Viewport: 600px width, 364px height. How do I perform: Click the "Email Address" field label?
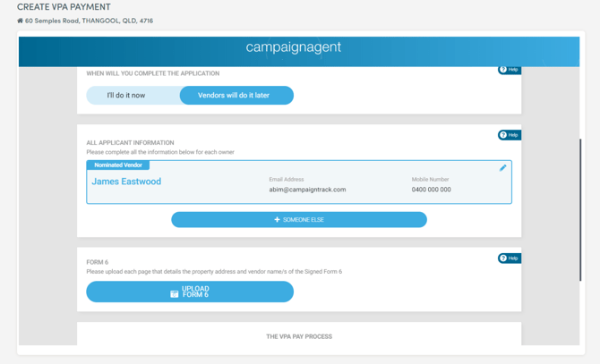point(287,179)
